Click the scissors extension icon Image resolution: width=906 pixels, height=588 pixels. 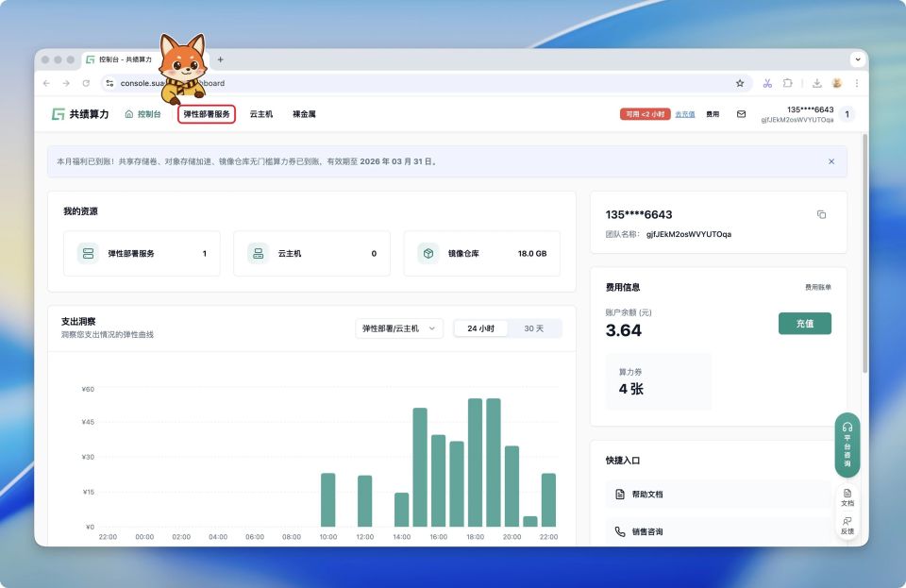coord(767,83)
